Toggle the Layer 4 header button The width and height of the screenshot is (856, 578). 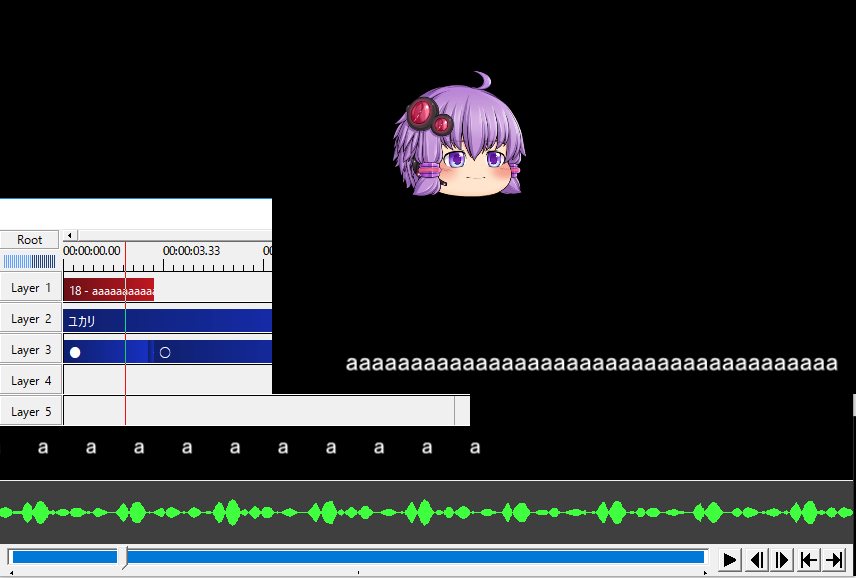(30, 381)
